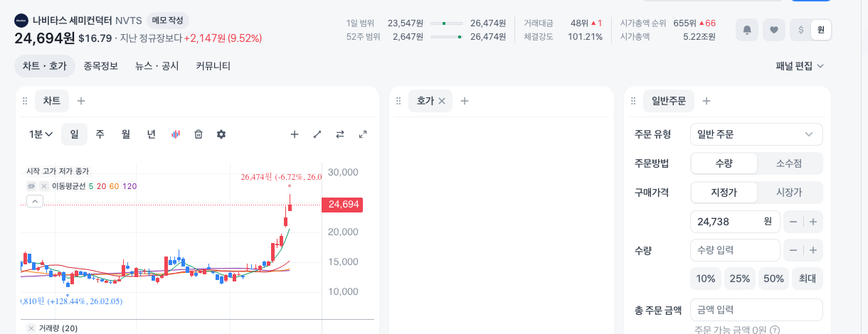This screenshot has height=334, width=868.
Task: Increase the quantity with plus button
Action: [x=813, y=250]
